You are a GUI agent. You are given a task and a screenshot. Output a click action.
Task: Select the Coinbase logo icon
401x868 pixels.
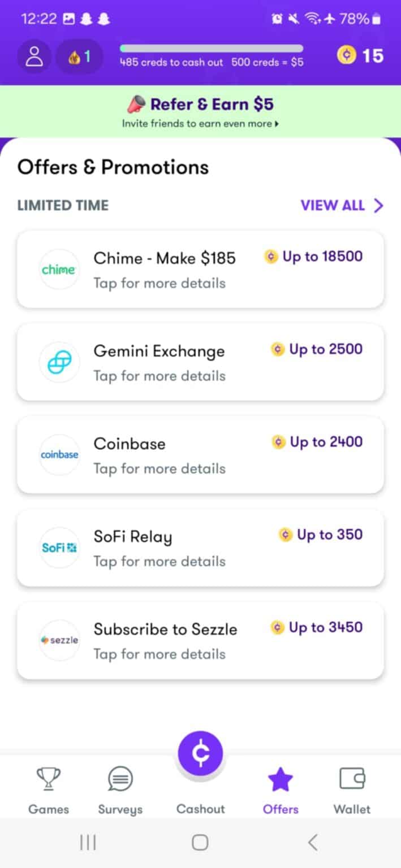pyautogui.click(x=59, y=454)
